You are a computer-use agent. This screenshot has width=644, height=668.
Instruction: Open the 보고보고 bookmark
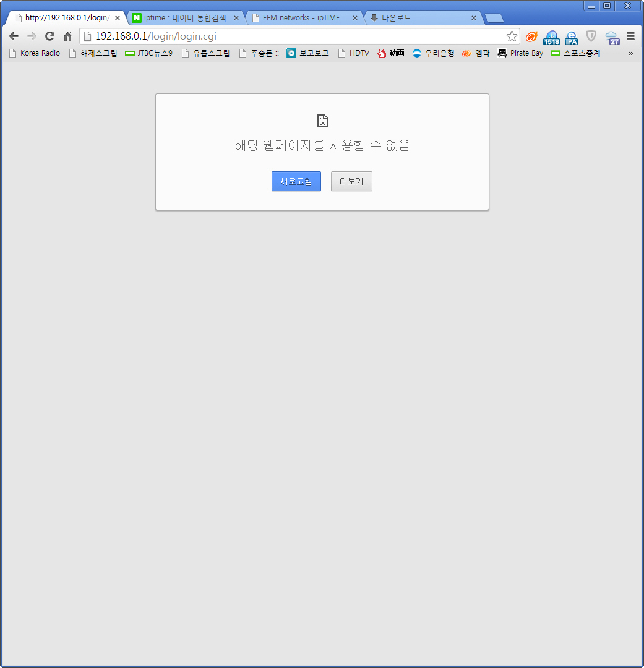307,53
